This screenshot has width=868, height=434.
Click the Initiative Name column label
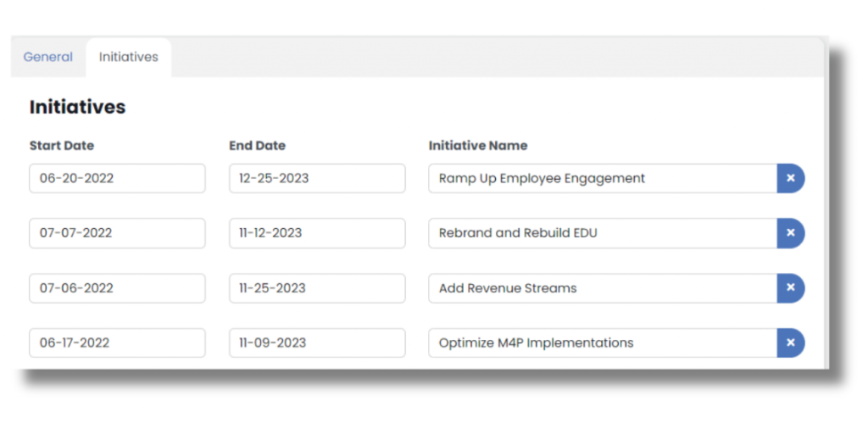[x=478, y=146]
